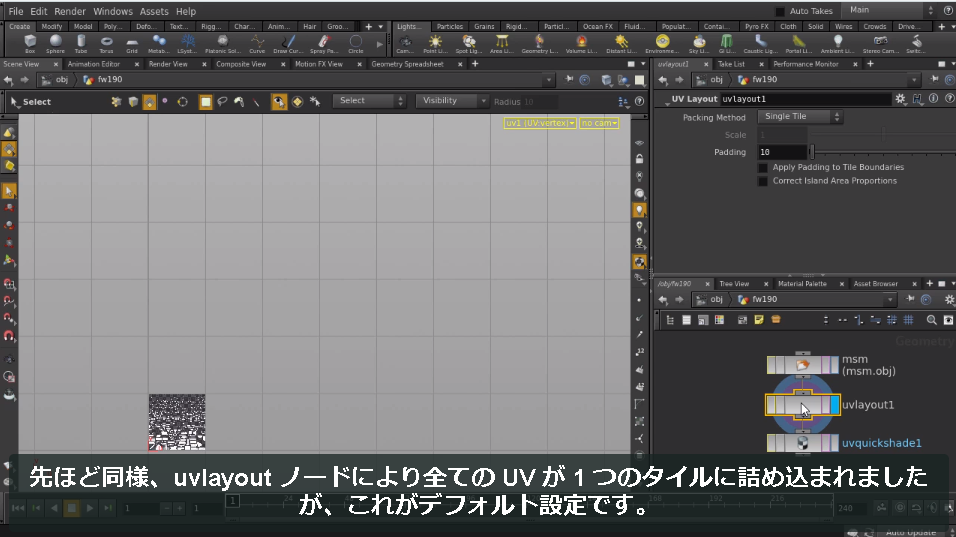Toggle bypass flag on uvquickshade1 node
Image resolution: width=956 pixels, height=537 pixels.
[x=771, y=443]
